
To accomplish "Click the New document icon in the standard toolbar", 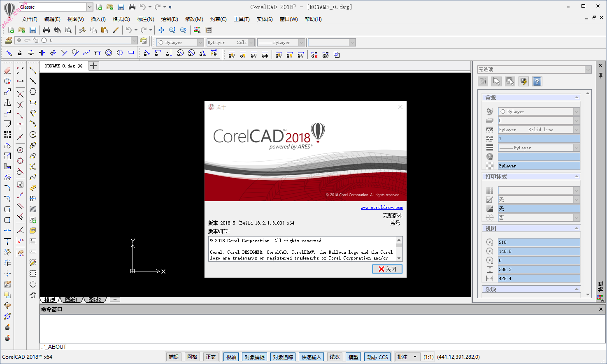I will tap(11, 30).
